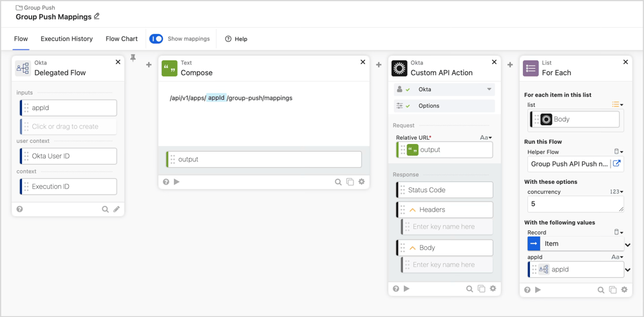
Task: Collapse the Body response section
Action: [413, 248]
